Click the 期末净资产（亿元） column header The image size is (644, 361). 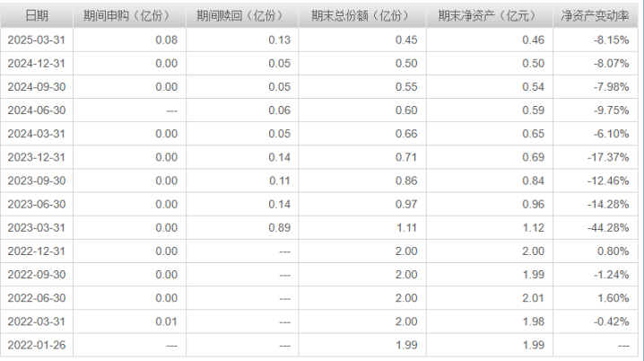490,16
